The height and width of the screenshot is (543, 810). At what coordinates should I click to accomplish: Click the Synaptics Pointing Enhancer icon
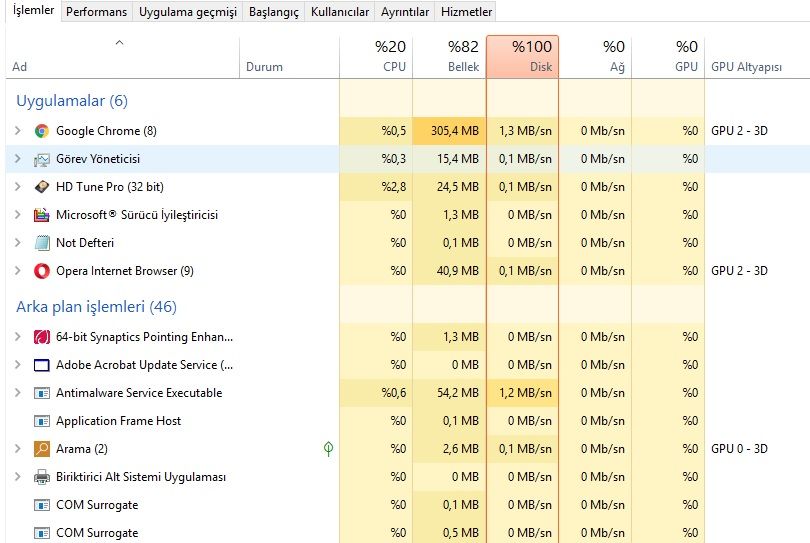pyautogui.click(x=42, y=337)
